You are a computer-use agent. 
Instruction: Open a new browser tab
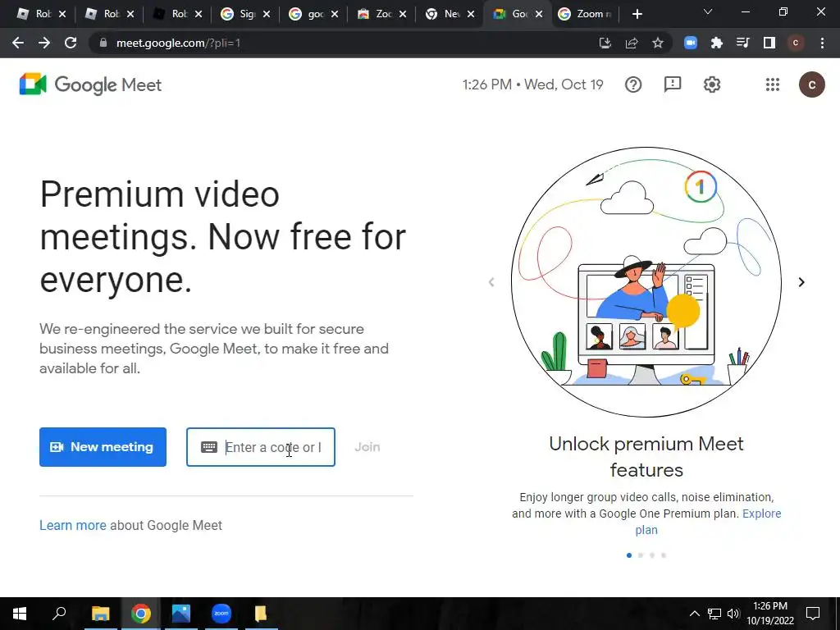(637, 14)
